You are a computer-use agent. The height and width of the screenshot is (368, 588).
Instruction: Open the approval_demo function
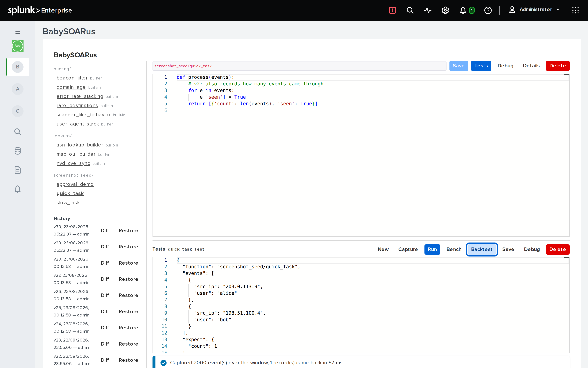[x=75, y=184]
